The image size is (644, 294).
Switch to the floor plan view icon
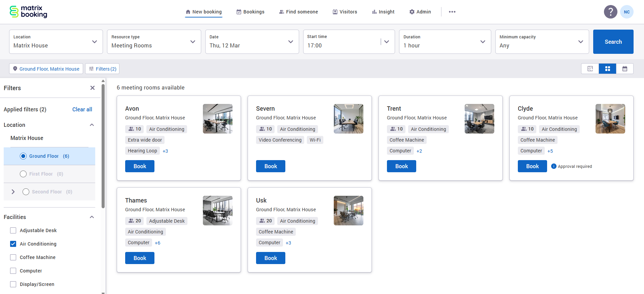(x=590, y=69)
